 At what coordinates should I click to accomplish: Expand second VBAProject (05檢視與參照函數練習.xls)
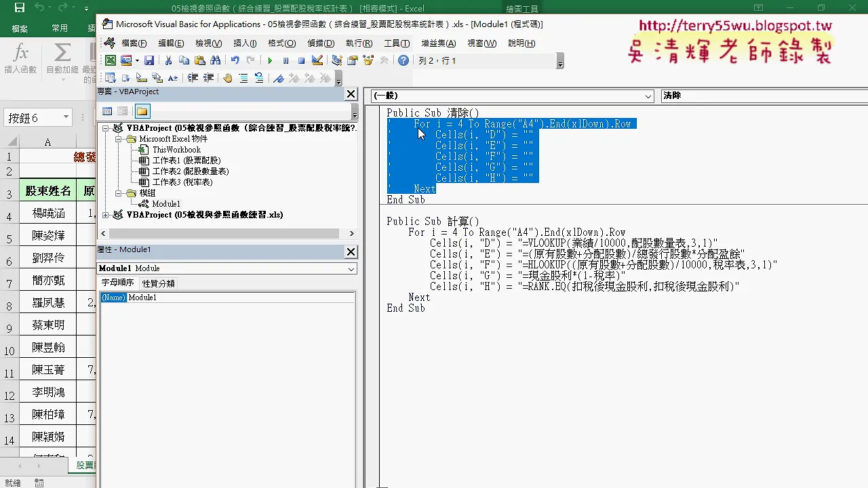tap(105, 215)
